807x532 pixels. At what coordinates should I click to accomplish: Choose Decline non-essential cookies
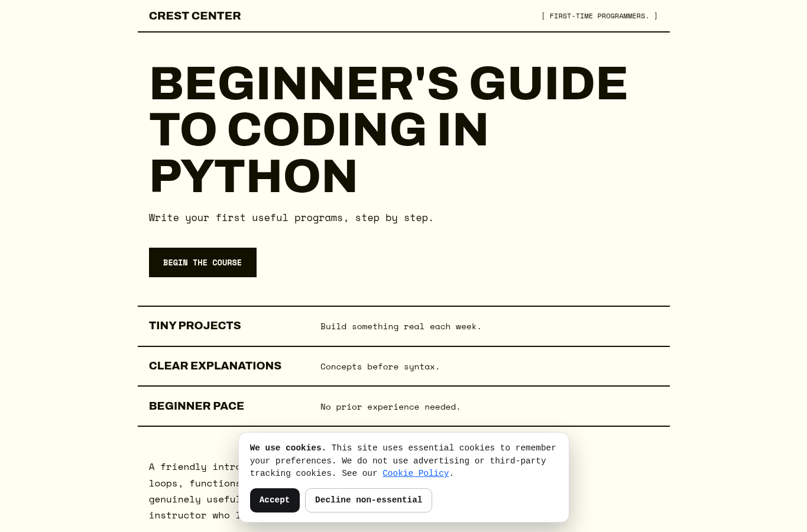tap(368, 500)
